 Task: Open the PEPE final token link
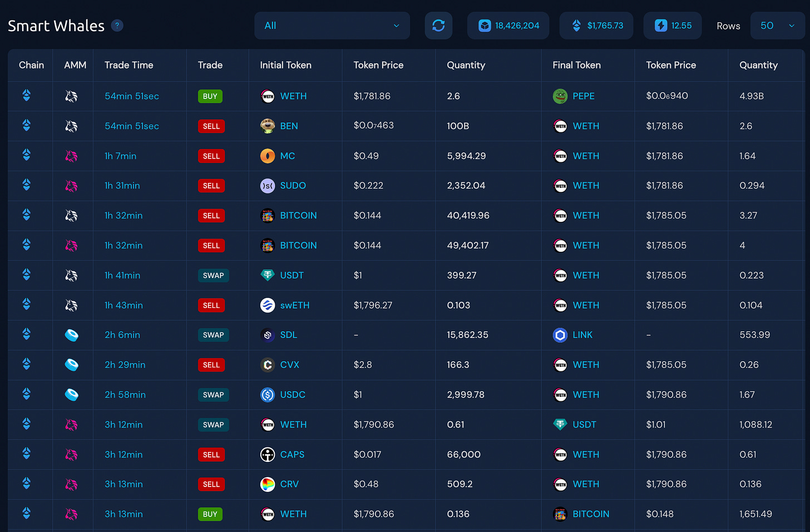pyautogui.click(x=584, y=96)
